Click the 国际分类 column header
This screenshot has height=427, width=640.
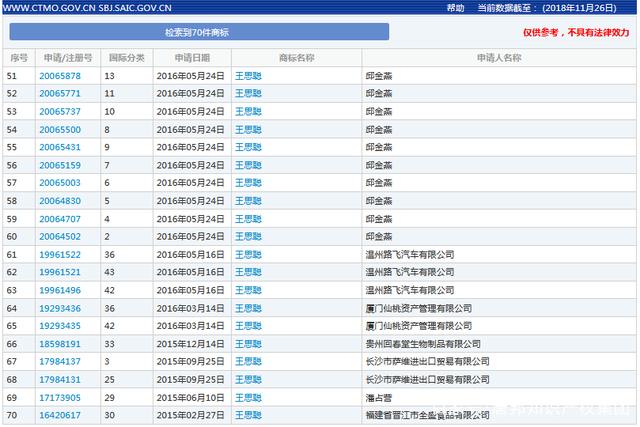click(126, 58)
